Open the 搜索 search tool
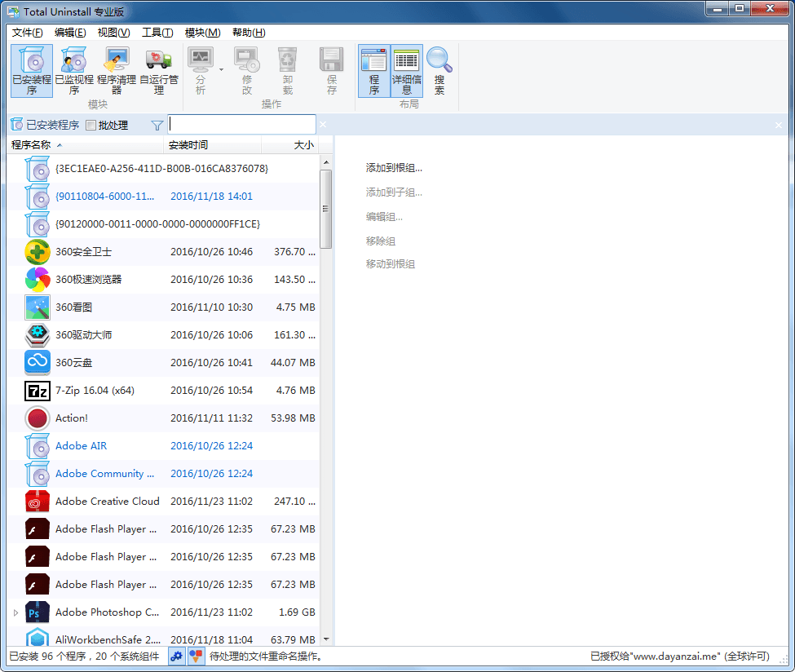795x672 pixels. tap(439, 71)
